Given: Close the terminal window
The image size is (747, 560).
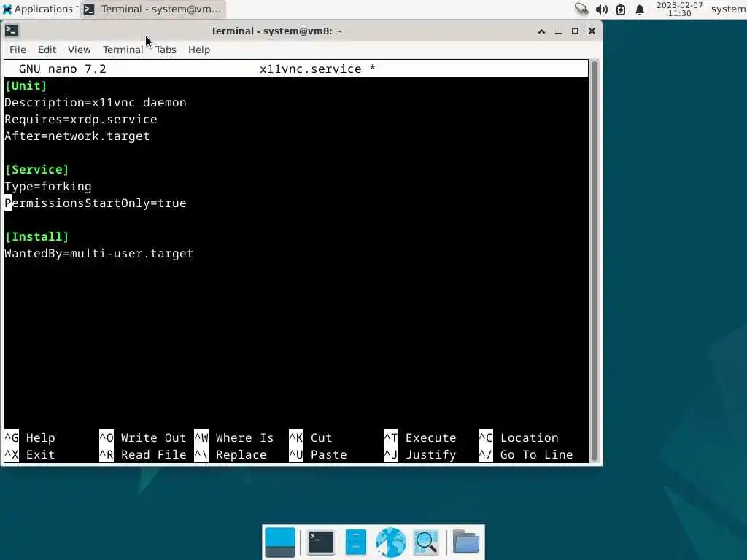Looking at the screenshot, I should (x=592, y=31).
